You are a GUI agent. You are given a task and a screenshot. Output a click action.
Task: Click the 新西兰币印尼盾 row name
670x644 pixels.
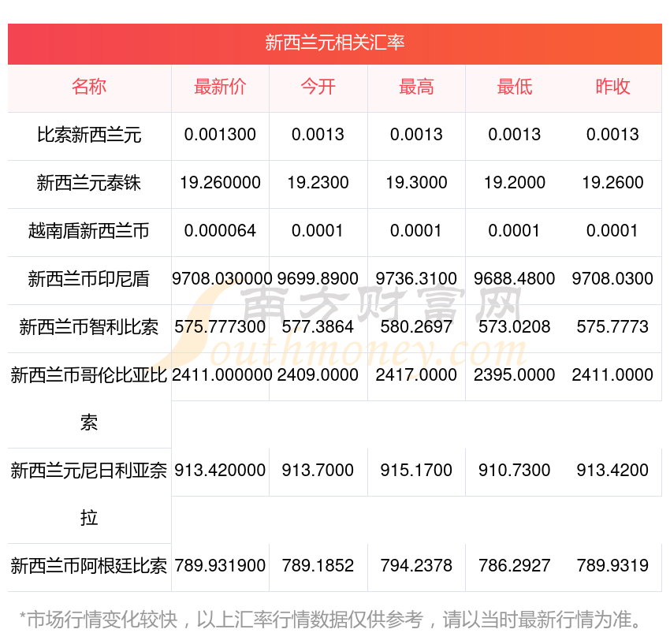(x=89, y=279)
